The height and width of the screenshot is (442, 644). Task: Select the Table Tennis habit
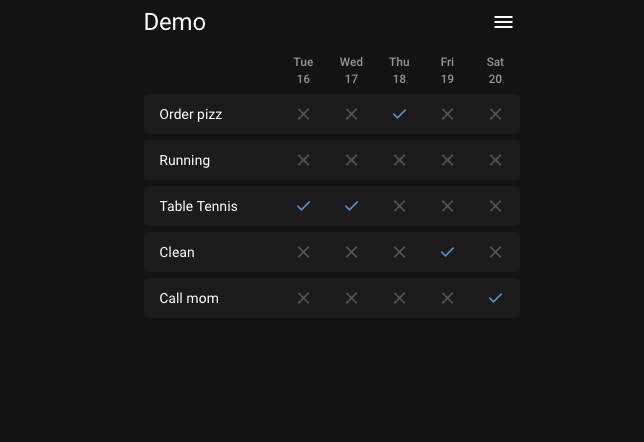click(x=199, y=206)
